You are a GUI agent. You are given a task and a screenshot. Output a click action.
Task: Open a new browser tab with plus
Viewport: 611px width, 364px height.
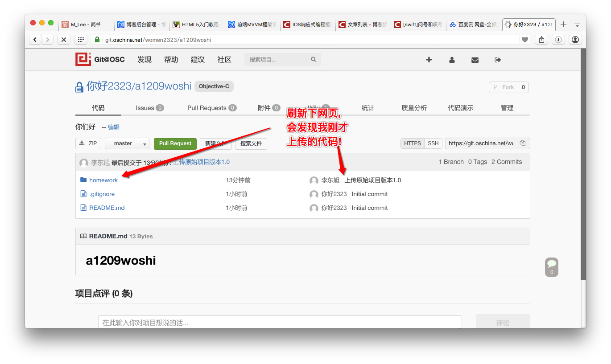tap(564, 25)
